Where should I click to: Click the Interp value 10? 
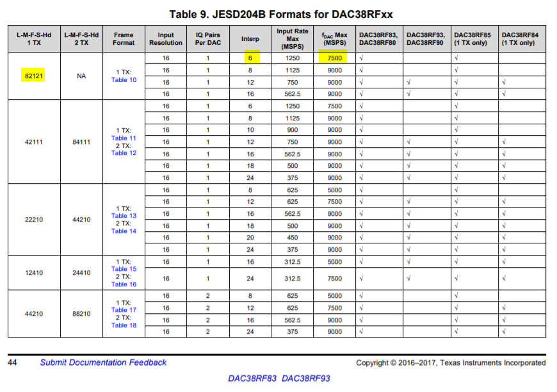250,130
